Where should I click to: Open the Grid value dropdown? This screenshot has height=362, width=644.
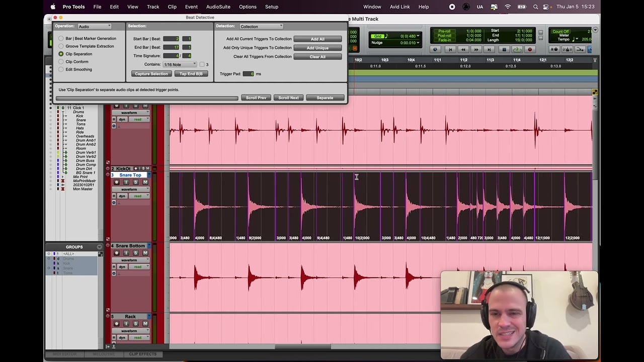[x=418, y=36]
